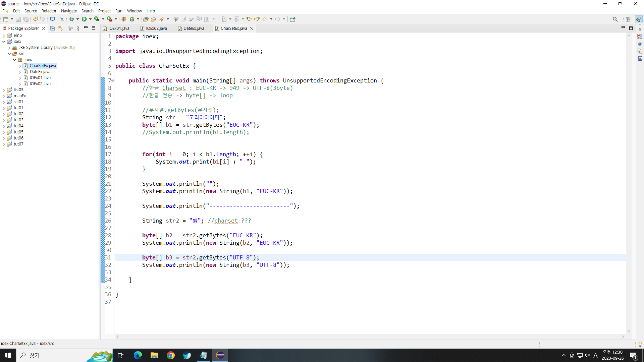Select IOEx02.java in Package Explorer

tap(40, 84)
